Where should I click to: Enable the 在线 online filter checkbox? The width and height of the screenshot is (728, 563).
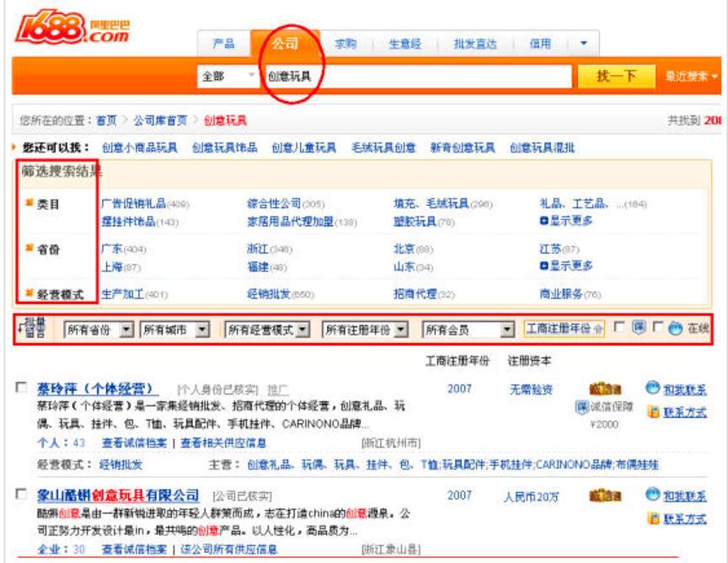click(x=657, y=326)
